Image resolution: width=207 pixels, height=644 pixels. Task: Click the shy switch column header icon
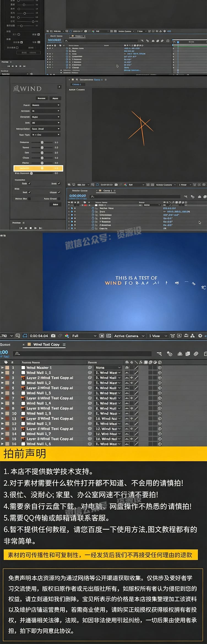(x=127, y=362)
